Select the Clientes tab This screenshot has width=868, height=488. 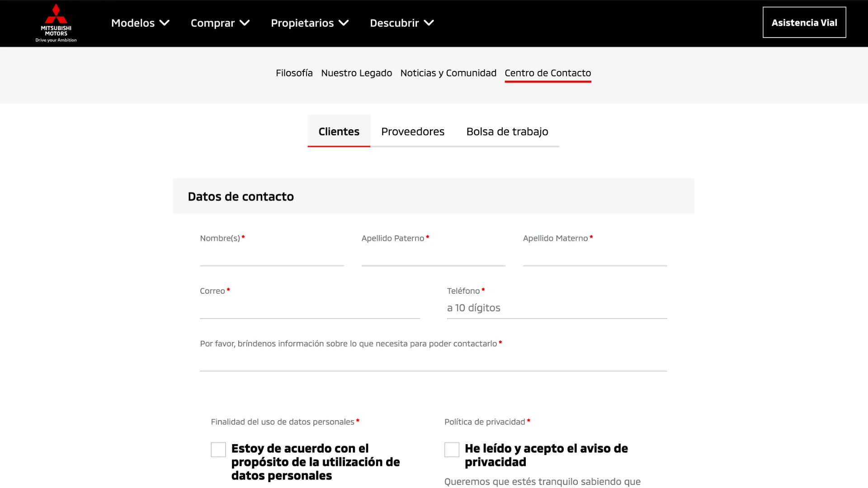pos(339,131)
